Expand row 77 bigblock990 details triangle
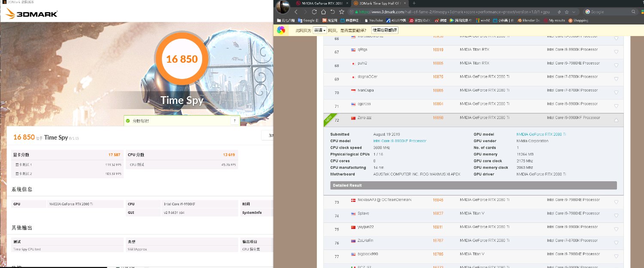 pos(616,256)
